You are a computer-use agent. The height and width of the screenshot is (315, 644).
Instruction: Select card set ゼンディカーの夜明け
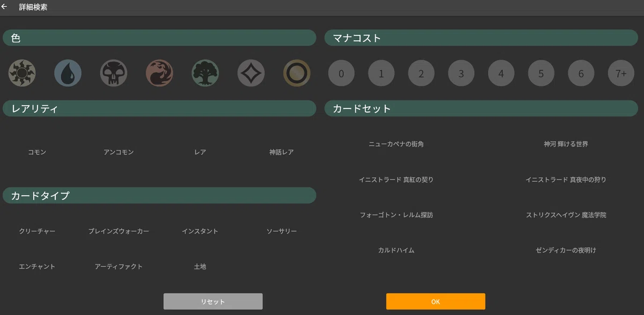click(x=566, y=251)
